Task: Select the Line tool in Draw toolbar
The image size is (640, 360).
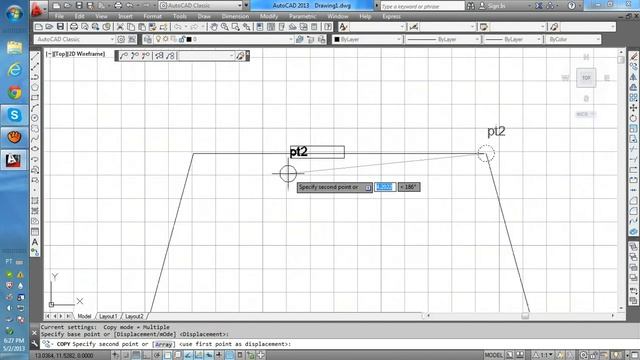Action: click(x=35, y=56)
